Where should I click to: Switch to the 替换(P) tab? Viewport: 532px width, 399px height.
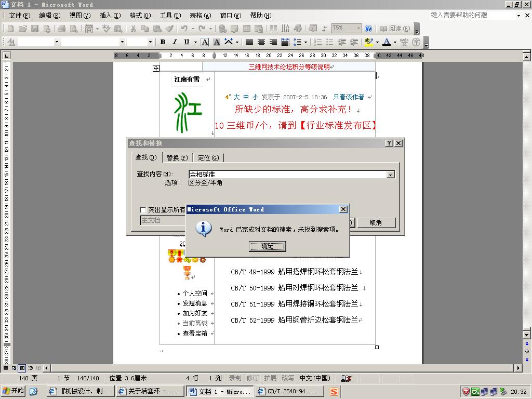click(x=177, y=158)
